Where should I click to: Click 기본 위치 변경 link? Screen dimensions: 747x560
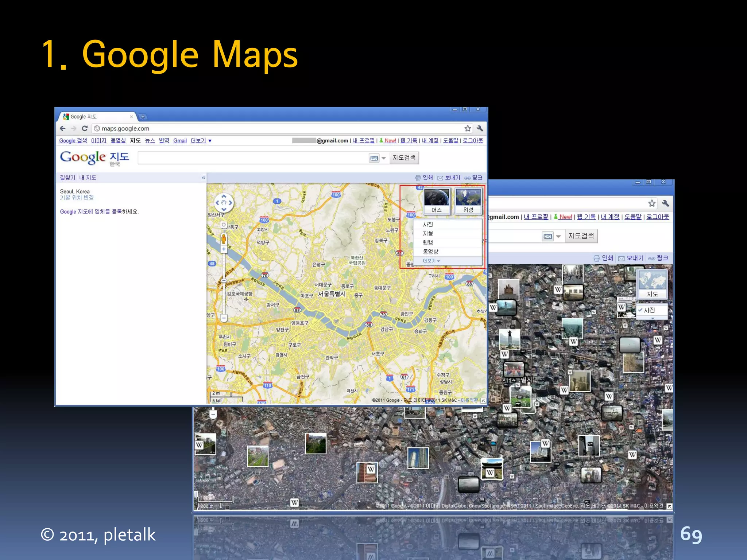77,198
